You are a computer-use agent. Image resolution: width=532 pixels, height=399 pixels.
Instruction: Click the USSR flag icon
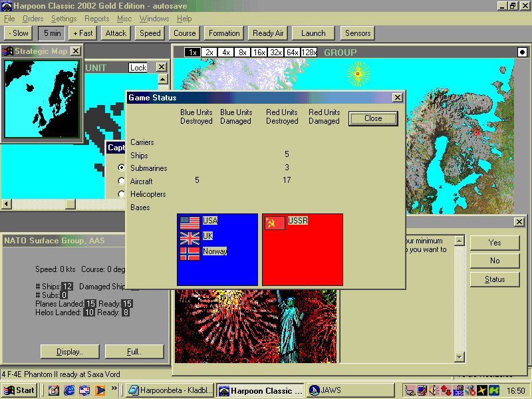[x=275, y=223]
